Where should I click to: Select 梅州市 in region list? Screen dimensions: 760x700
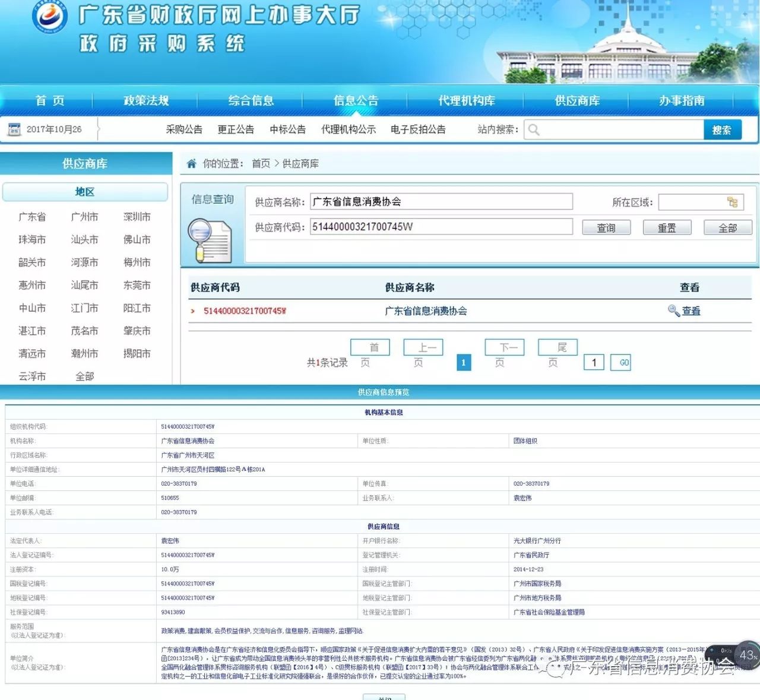tap(137, 262)
